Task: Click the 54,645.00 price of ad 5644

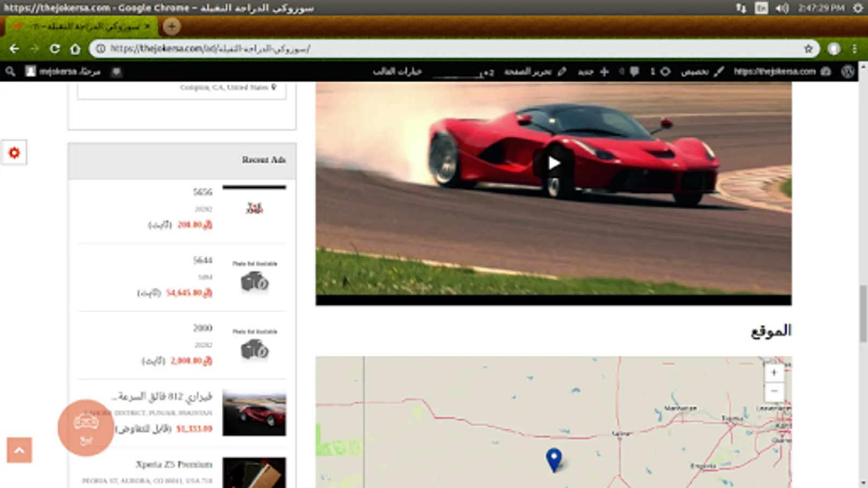Action: coord(189,293)
